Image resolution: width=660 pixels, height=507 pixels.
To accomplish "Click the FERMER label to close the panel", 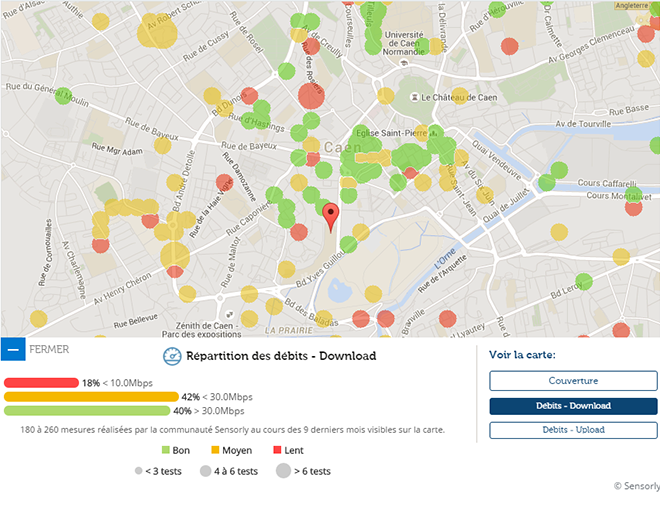I will 49,349.
